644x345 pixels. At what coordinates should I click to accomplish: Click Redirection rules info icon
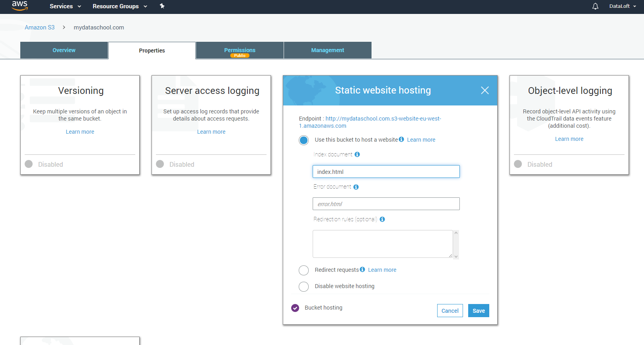click(x=382, y=219)
